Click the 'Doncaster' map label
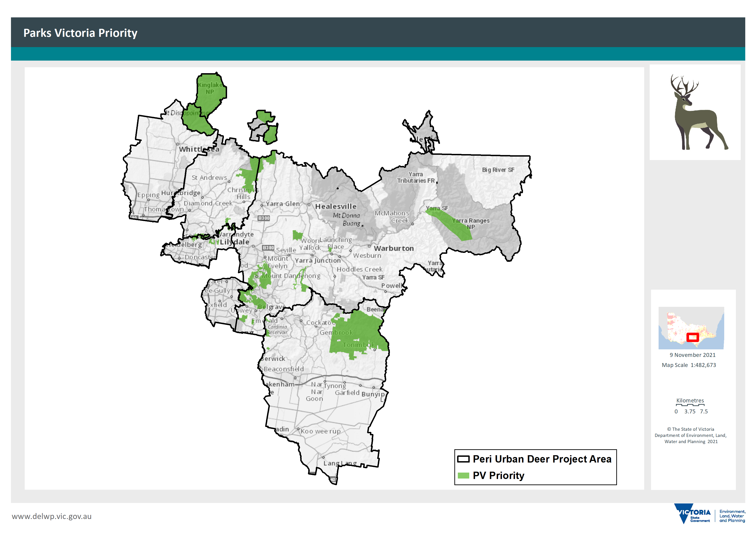Viewport: 756px width, 535px height. coord(200,257)
